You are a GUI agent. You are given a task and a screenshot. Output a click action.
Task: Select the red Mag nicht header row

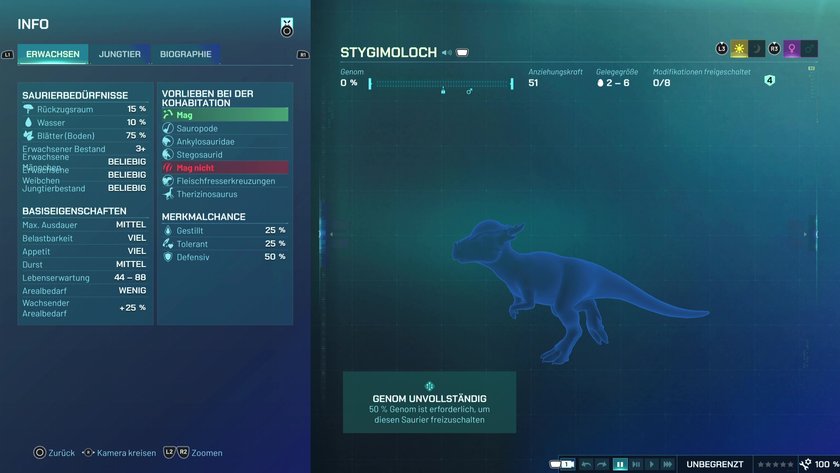[225, 168]
